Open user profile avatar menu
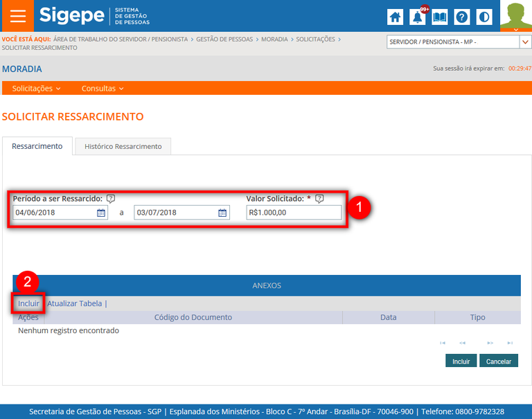Viewport: 532px width, 419px height. click(515, 16)
